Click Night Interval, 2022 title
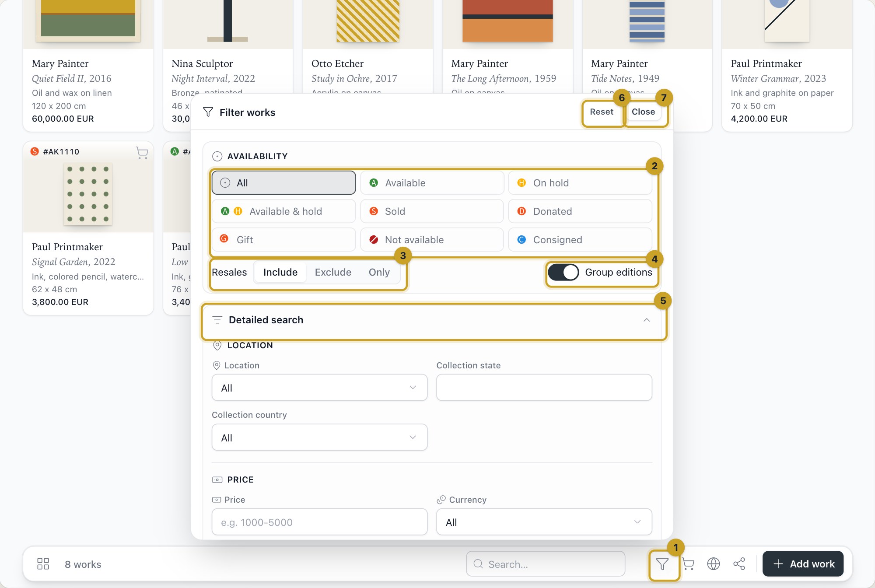Viewport: 875px width, 588px height. 213,79
